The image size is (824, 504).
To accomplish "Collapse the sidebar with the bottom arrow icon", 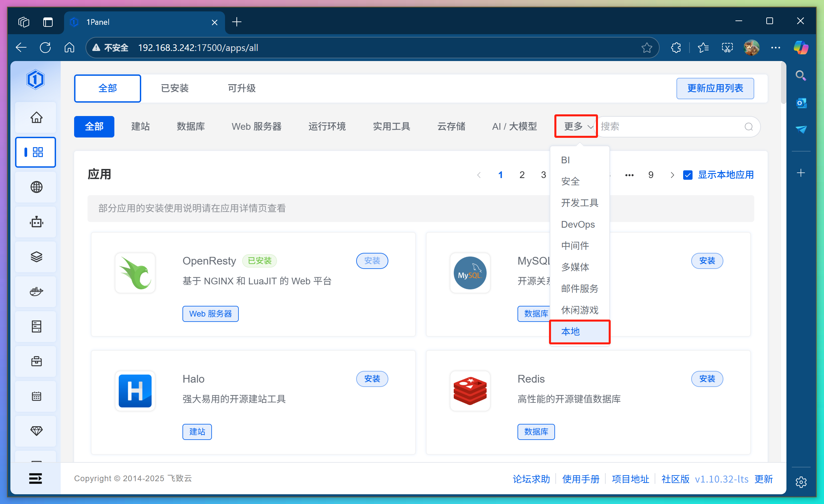I will click(x=36, y=478).
